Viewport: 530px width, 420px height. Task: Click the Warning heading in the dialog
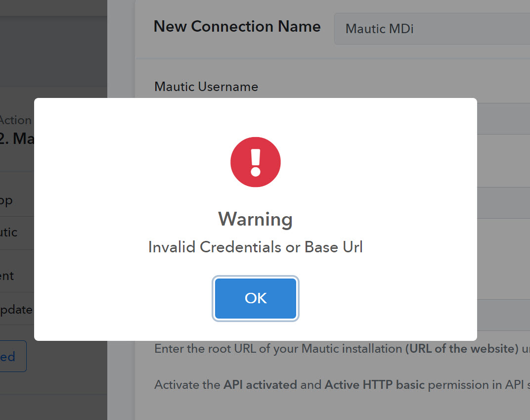coord(256,219)
